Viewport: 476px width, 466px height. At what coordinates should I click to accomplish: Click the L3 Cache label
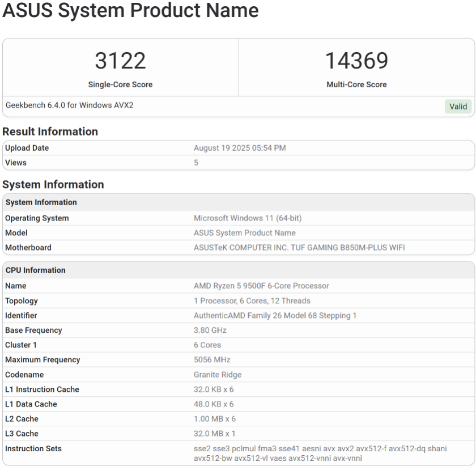[x=22, y=434]
